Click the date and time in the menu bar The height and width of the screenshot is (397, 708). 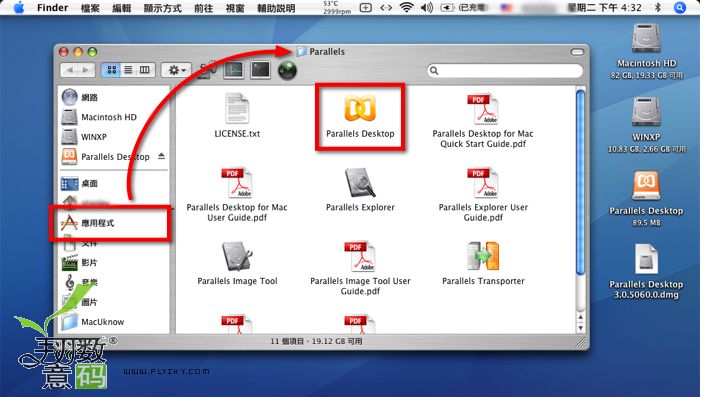pyautogui.click(x=604, y=8)
